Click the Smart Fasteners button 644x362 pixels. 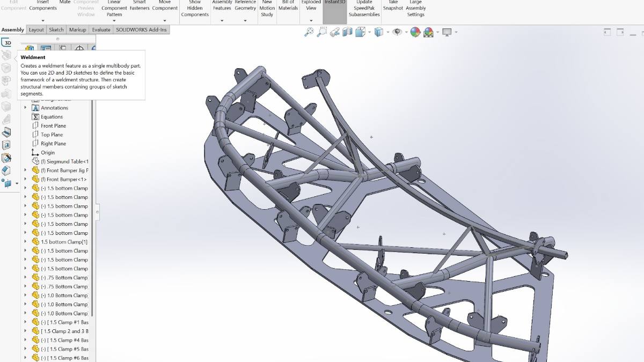click(x=140, y=5)
